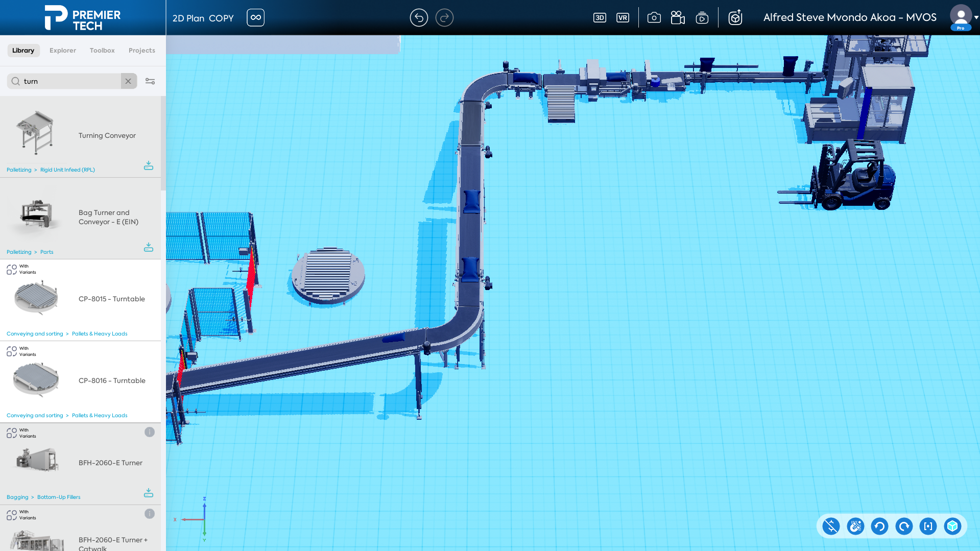Click the Premier Tech logo
The image size is (980, 551).
click(x=82, y=18)
